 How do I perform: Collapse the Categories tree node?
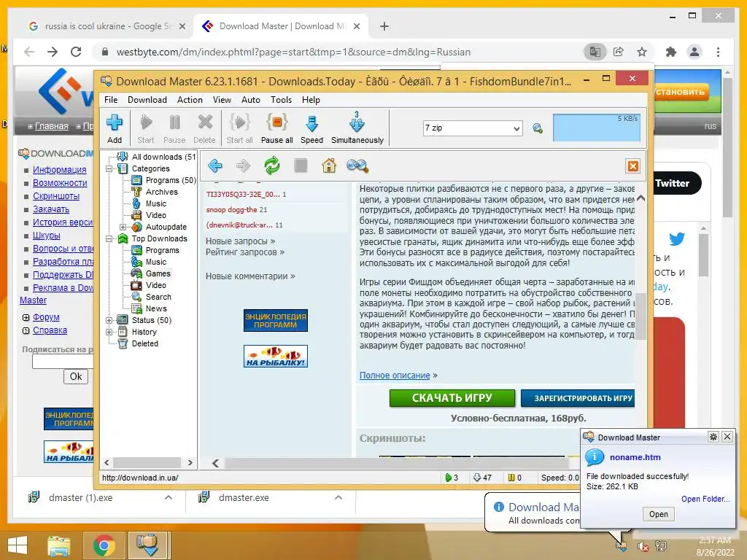pyautogui.click(x=109, y=168)
